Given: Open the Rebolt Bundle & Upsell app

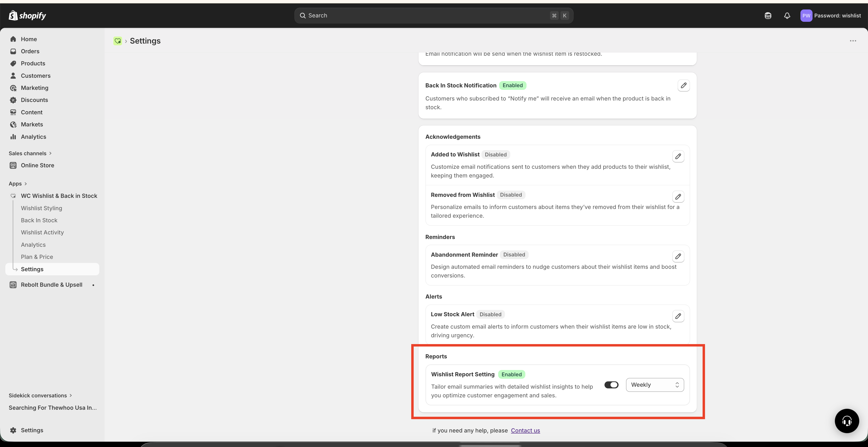Looking at the screenshot, I should click(52, 285).
